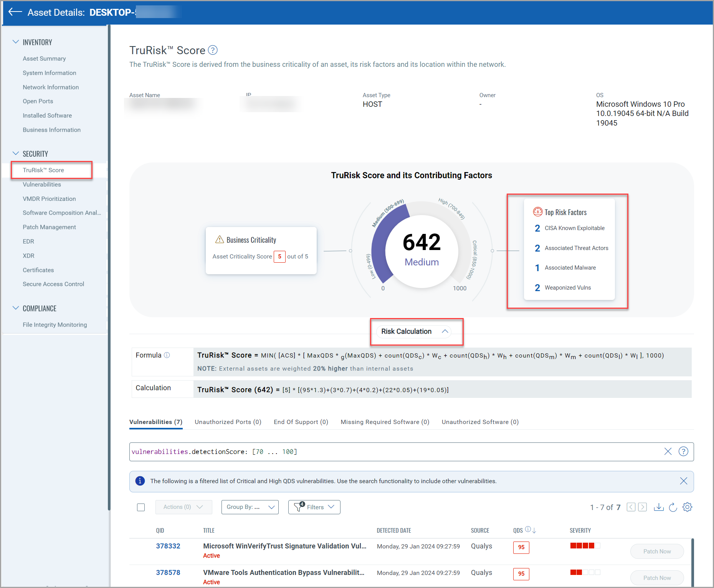
Task: Refresh the vulnerabilities list
Action: (673, 507)
